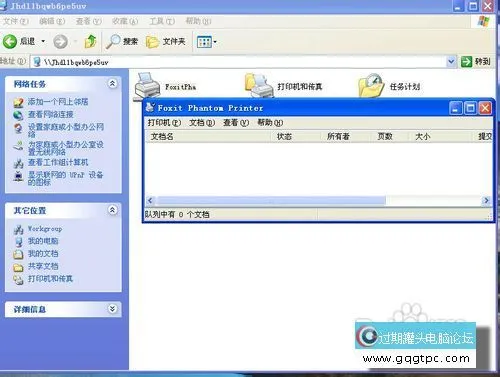Click View workgroup computers link
Viewport: 500px width, 377px height.
[x=58, y=162]
